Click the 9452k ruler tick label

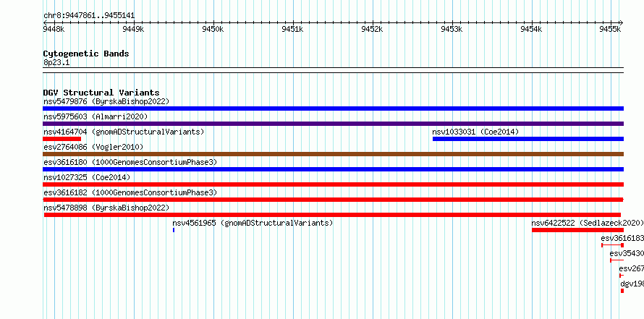tap(372, 29)
